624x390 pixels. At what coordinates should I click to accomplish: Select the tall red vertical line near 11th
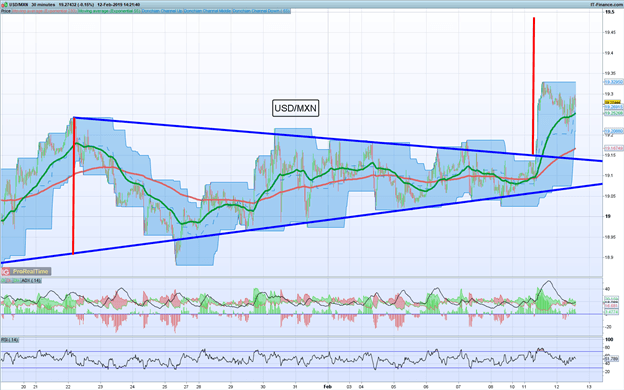tap(534, 86)
